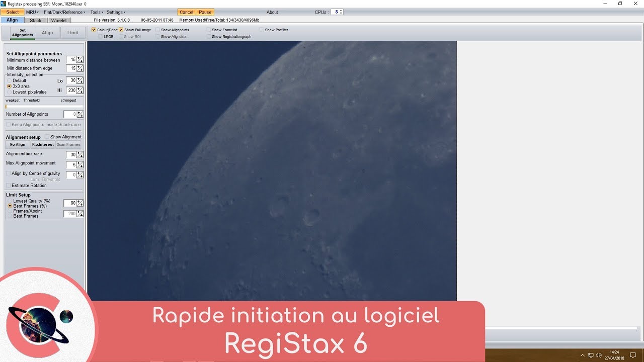Show hidden system tray icons
Screen dimensions: 644x362
click(583, 355)
